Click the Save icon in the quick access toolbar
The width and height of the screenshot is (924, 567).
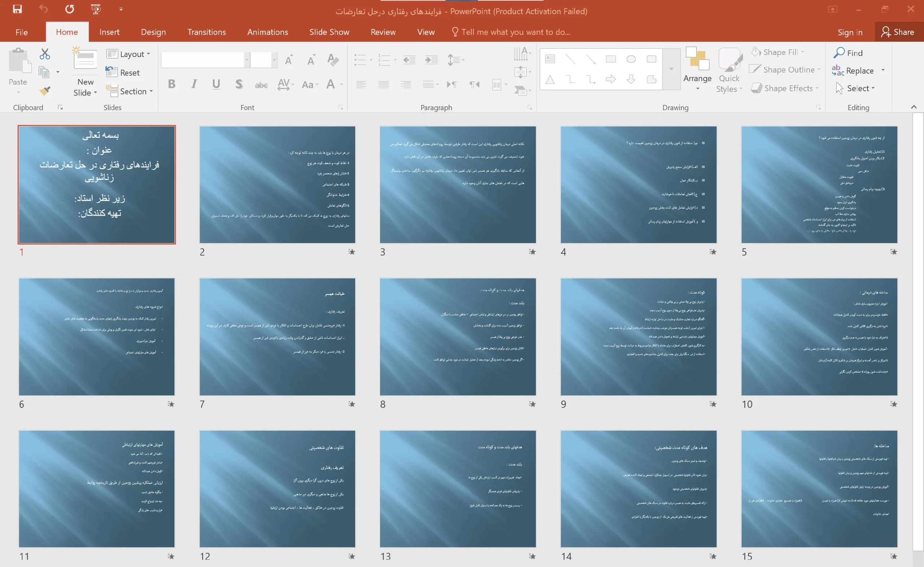(x=17, y=9)
